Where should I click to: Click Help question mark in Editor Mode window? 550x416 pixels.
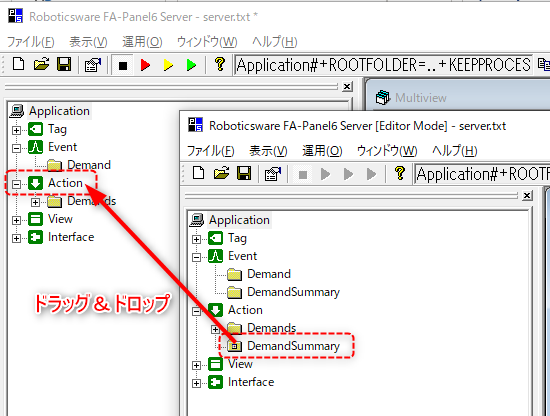click(400, 173)
